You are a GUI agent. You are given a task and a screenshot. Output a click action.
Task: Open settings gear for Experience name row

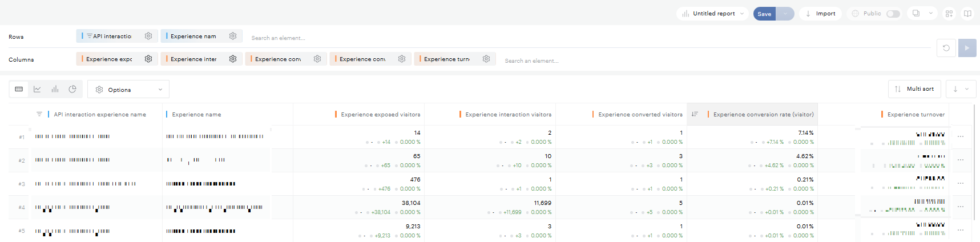tap(233, 36)
